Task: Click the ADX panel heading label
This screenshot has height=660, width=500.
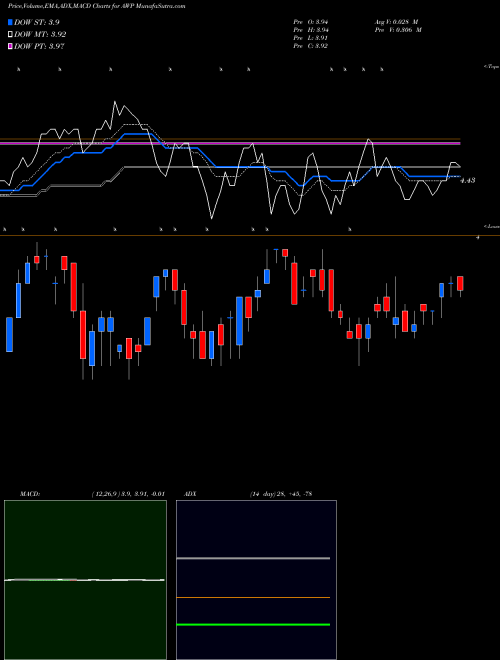Action: click(189, 493)
